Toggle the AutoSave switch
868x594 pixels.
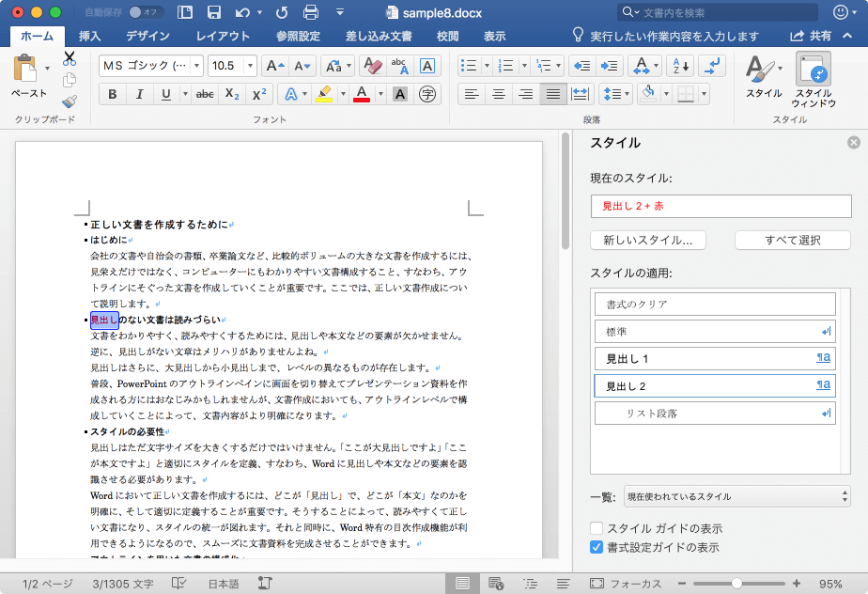(146, 12)
